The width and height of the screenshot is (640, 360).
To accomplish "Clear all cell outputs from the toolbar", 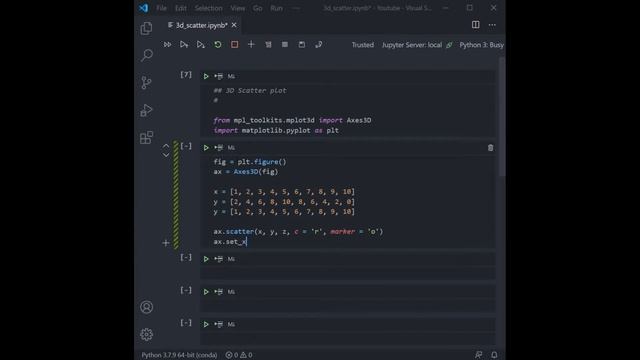I will coord(268,44).
